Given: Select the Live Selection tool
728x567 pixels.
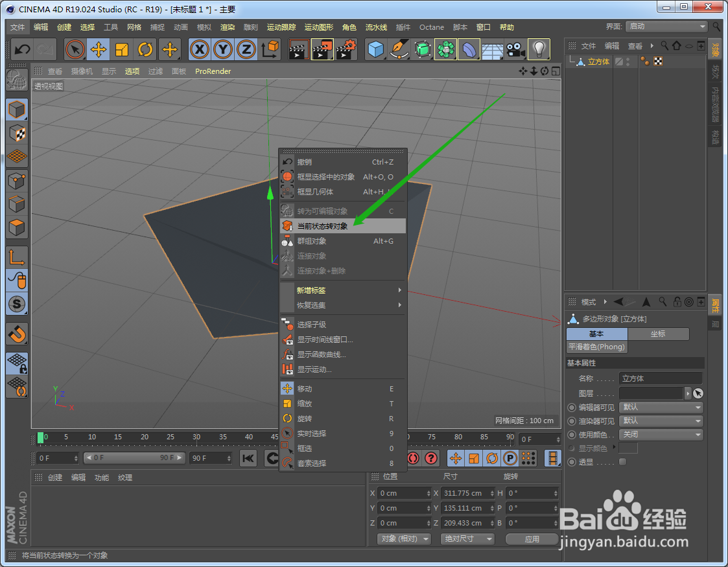Looking at the screenshot, I should click(x=75, y=49).
